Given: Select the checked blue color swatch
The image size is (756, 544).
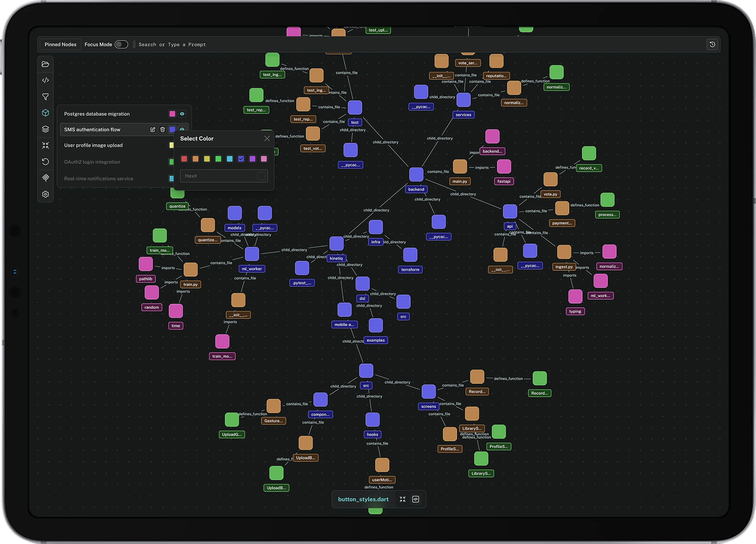Looking at the screenshot, I should (x=241, y=159).
